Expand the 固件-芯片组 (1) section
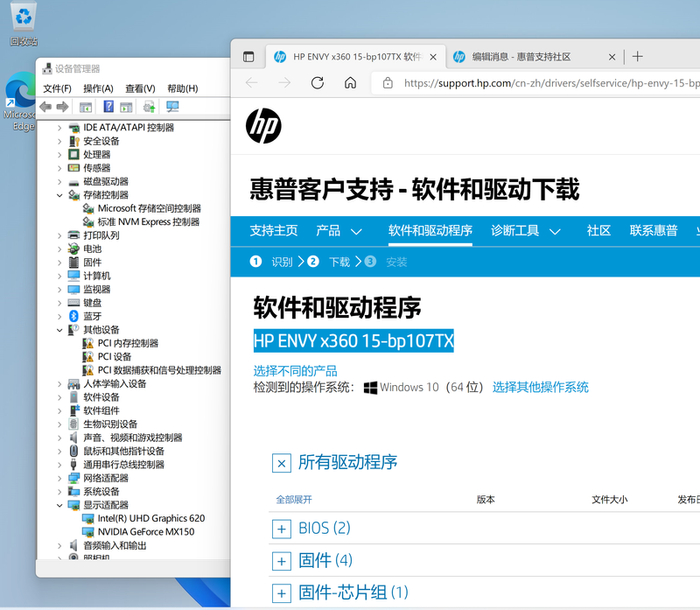 pos(282,592)
